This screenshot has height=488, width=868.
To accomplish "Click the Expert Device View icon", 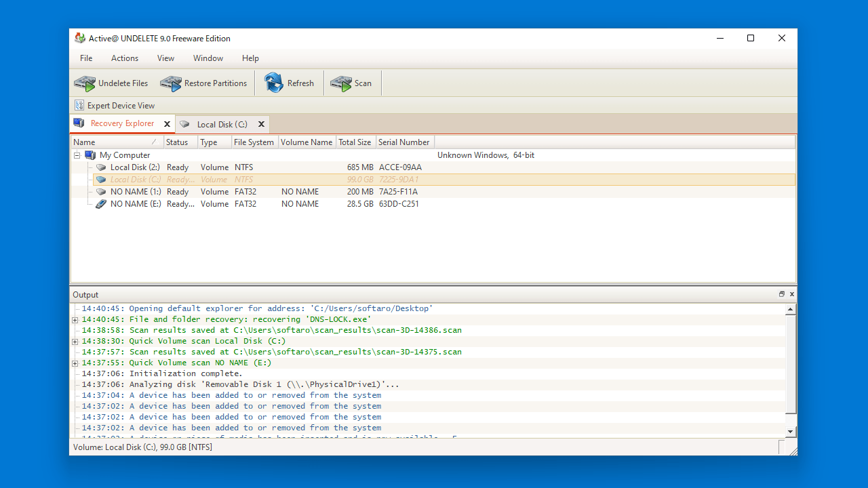I will (x=79, y=105).
